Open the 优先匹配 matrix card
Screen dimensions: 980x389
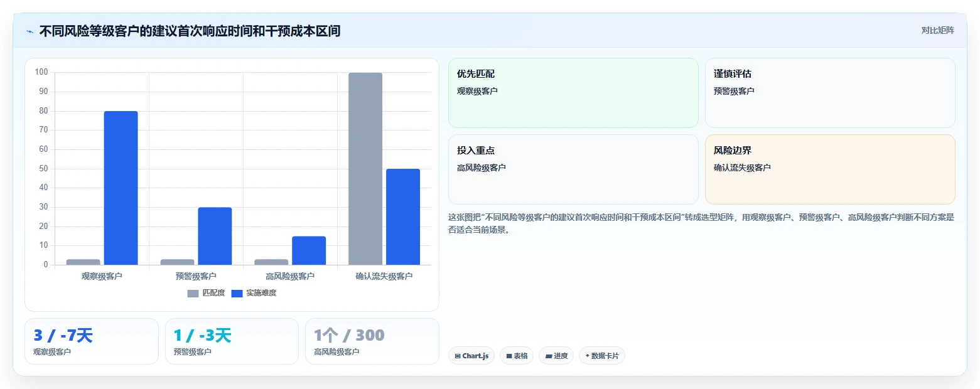click(573, 93)
